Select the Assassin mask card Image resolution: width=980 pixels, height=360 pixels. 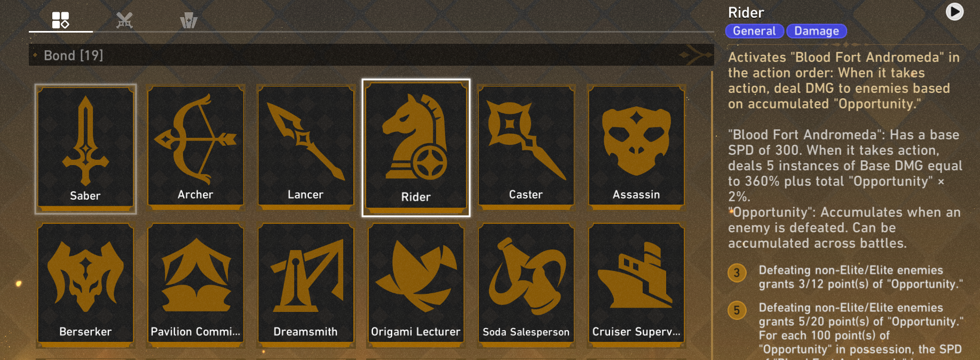click(x=636, y=147)
